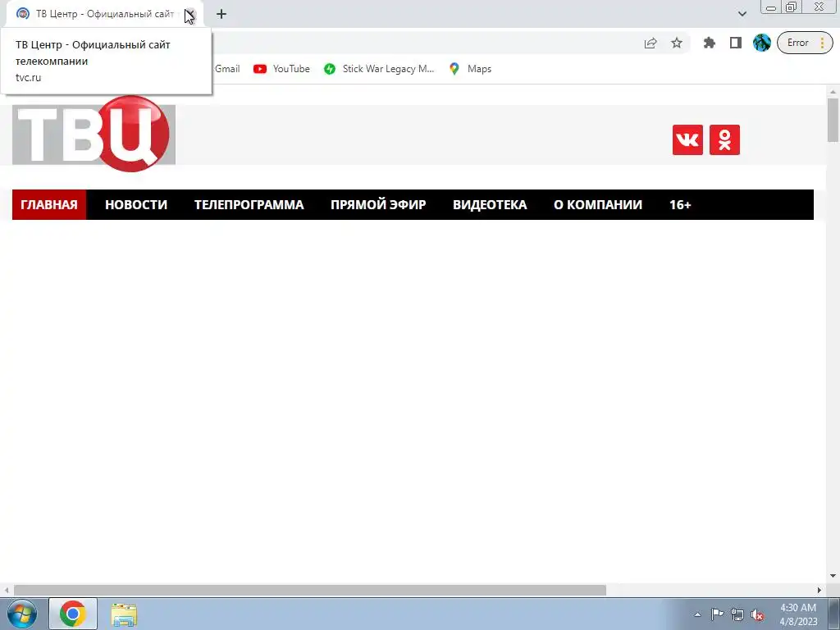The width and height of the screenshot is (840, 630).
Task: Share this page icon in address bar
Action: pos(651,43)
